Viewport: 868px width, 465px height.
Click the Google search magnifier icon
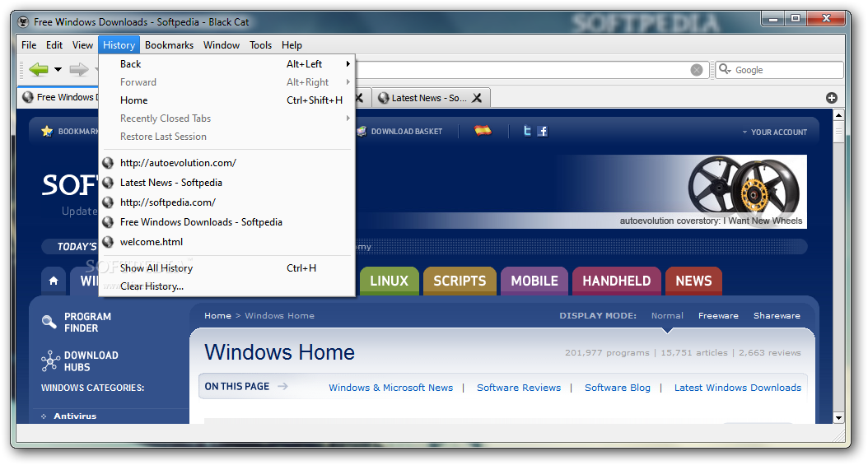coord(725,69)
